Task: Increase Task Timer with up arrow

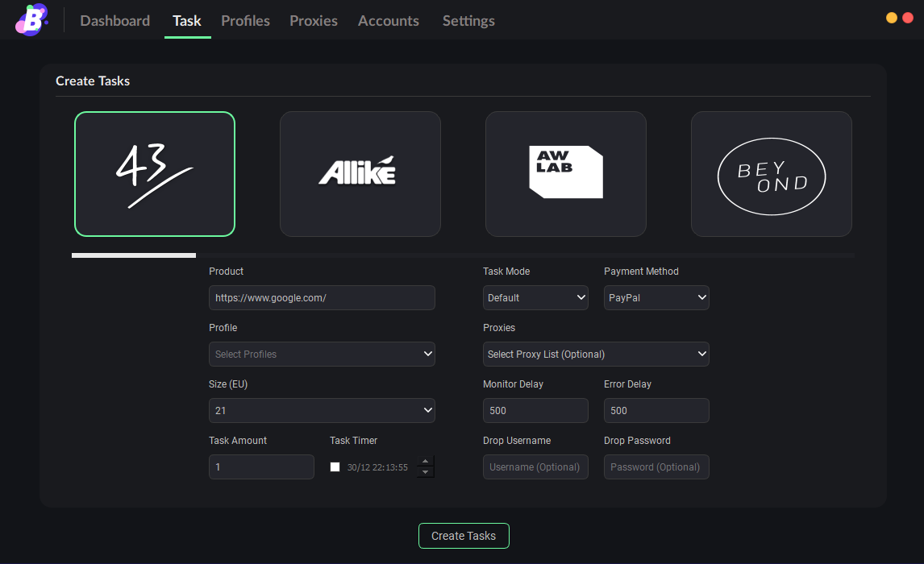Action: (x=426, y=462)
